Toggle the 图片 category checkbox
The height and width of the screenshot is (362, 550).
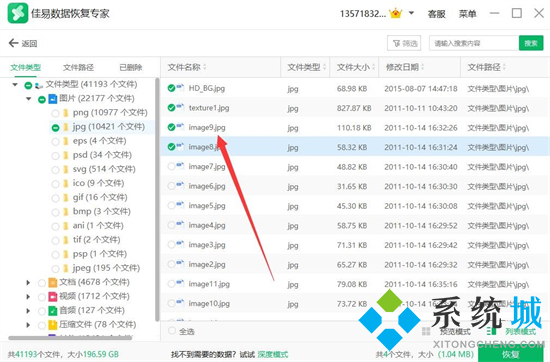(42, 99)
